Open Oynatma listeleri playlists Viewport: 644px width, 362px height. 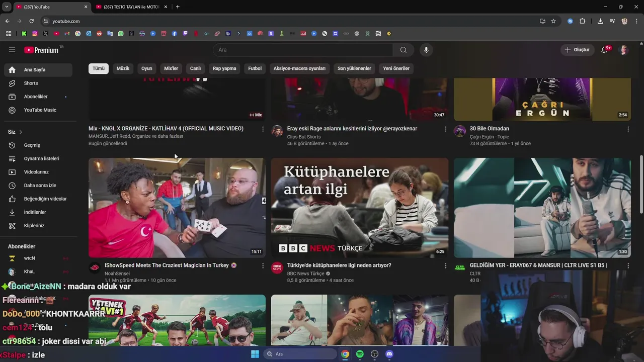pos(38,158)
